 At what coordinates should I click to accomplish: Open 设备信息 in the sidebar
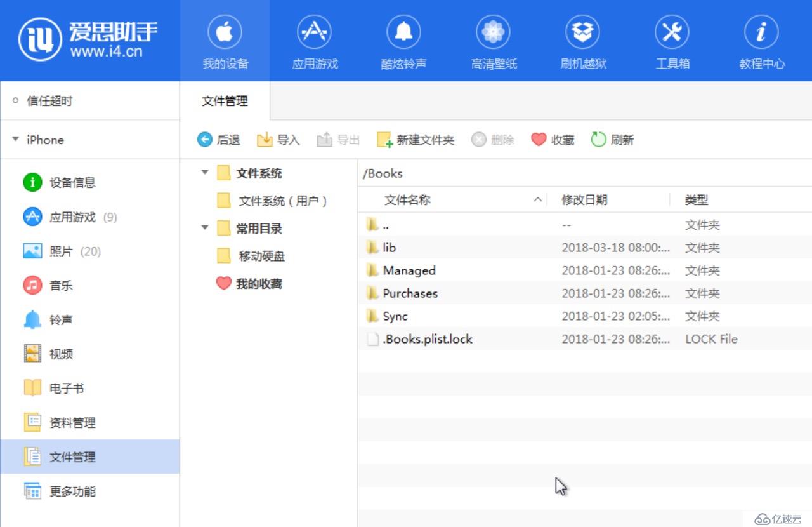pyautogui.click(x=89, y=183)
